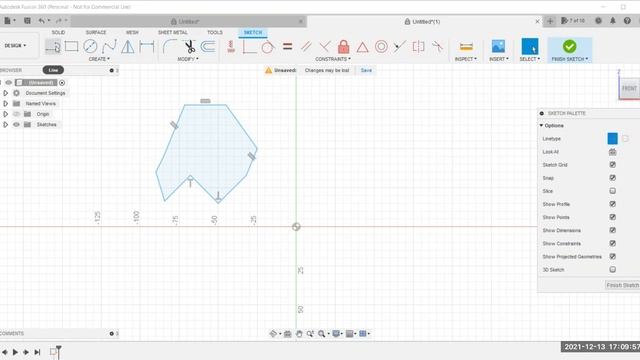This screenshot has width=640, height=360.
Task: Apply the Coincident constraint
Action: 249,47
